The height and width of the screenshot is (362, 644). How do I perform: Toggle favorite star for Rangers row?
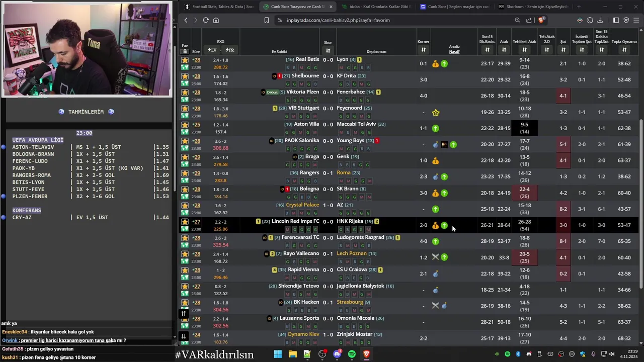tap(185, 173)
